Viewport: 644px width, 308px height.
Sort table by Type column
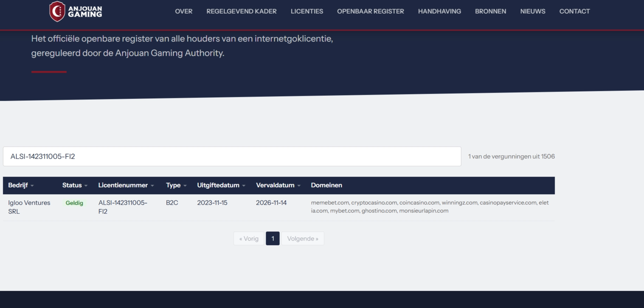(176, 185)
